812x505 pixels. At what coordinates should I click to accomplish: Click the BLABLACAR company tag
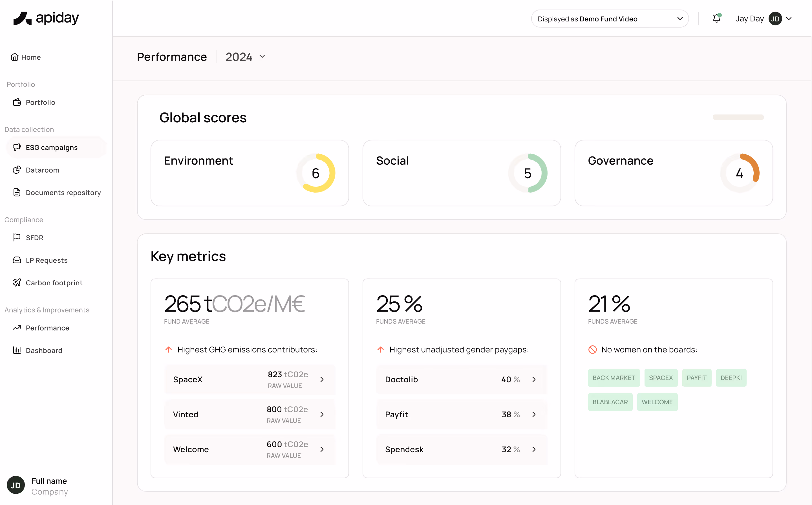coord(610,402)
